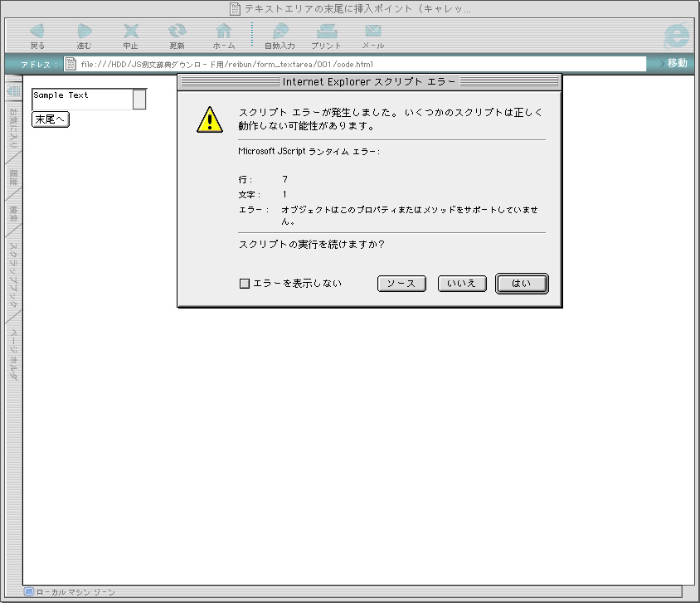
Task: Click the ローカルマシンゾーン status bar icon
Action: point(29,591)
